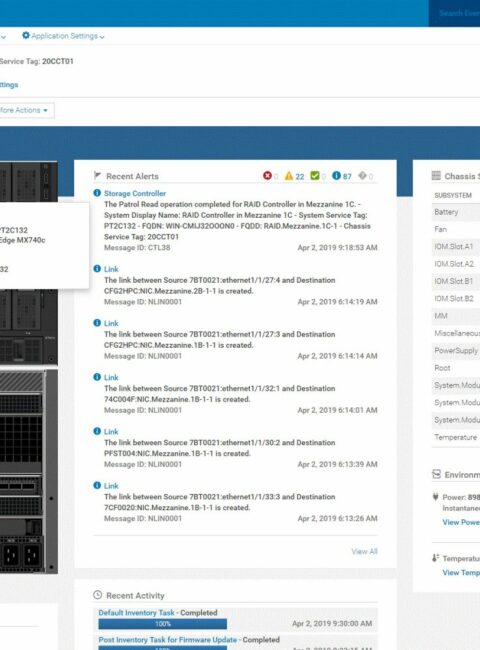
Task: Filter alerts by warning triangle icon
Action: (x=289, y=176)
